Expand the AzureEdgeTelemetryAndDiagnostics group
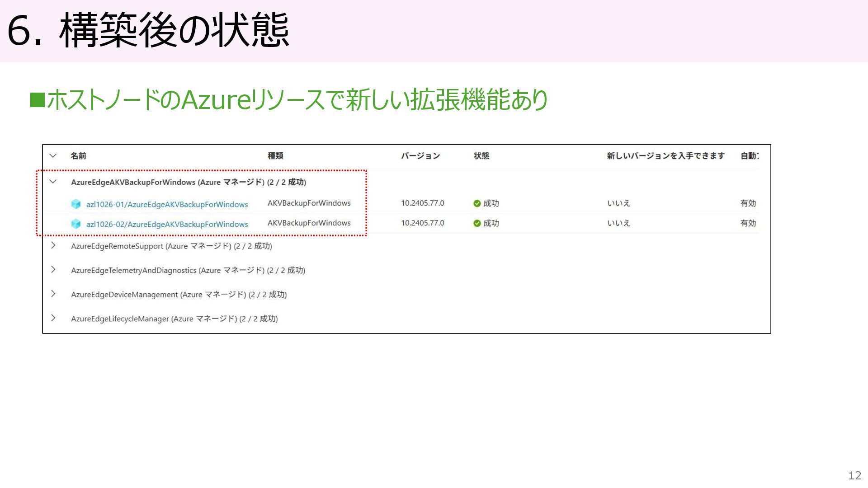This screenshot has width=868, height=488. coord(53,270)
